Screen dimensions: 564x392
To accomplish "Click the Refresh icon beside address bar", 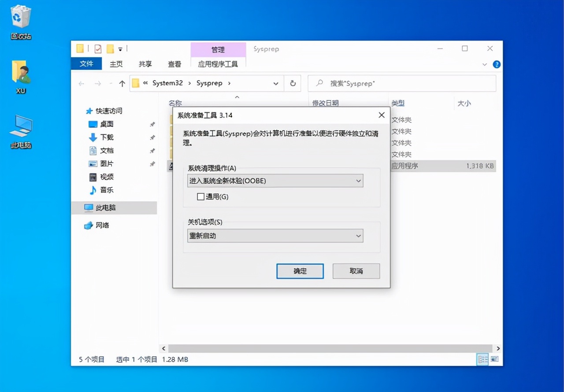I will tap(292, 83).
